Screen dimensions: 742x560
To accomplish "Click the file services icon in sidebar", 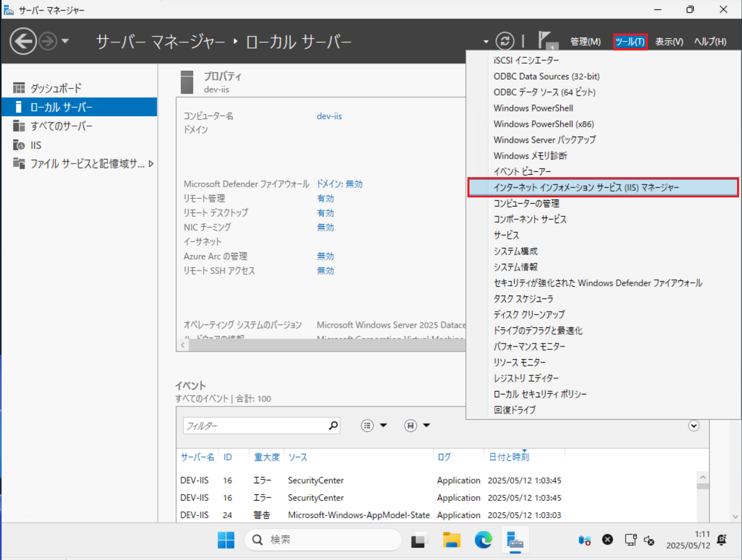I will pos(19,164).
